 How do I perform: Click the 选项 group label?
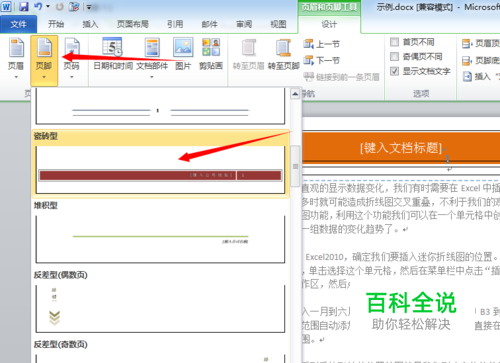pyautogui.click(x=421, y=94)
